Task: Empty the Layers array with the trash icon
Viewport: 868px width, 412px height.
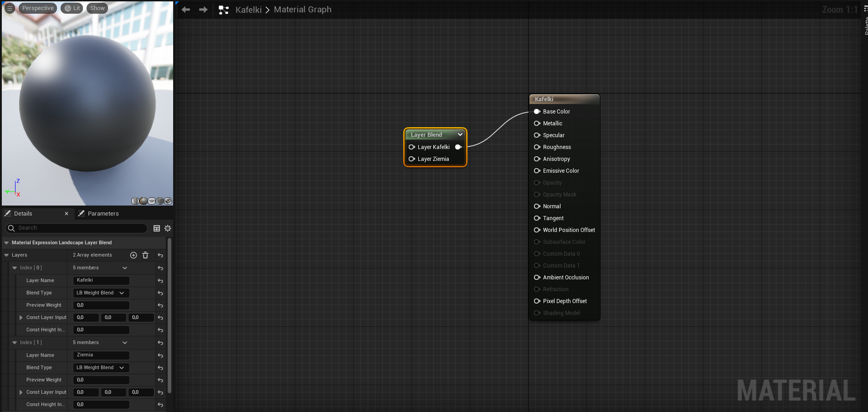Action: (145, 255)
